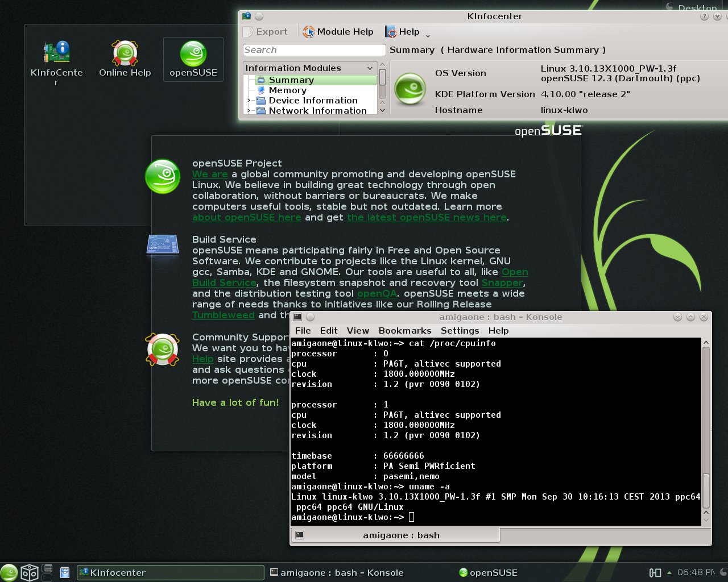Open the openQA link
Viewport: 728px width, 582px height.
[377, 294]
